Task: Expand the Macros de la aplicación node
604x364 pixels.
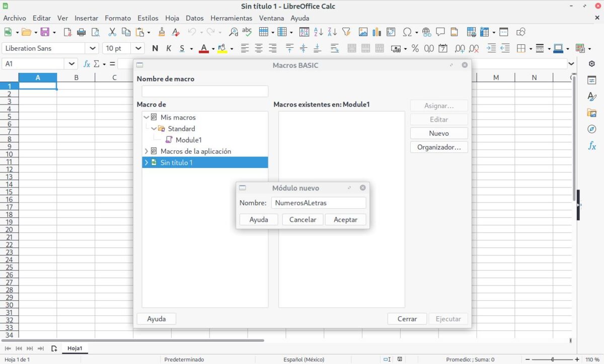Action: coord(146,151)
